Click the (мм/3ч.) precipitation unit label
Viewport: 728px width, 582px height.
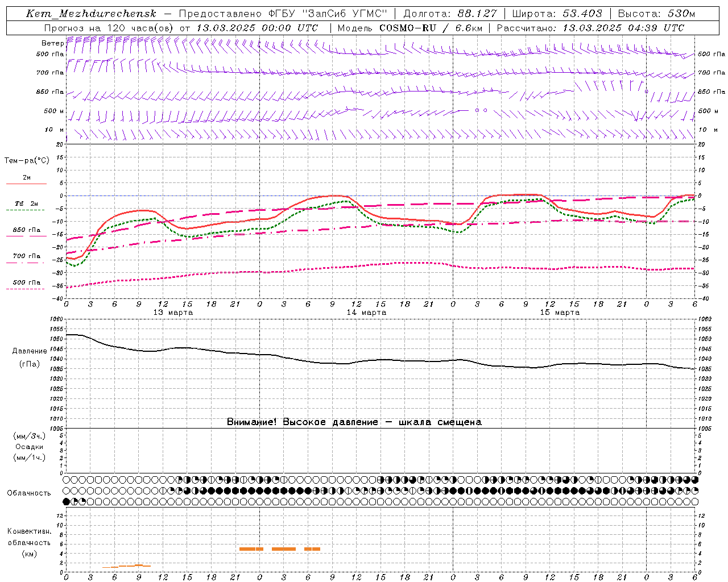click(30, 436)
